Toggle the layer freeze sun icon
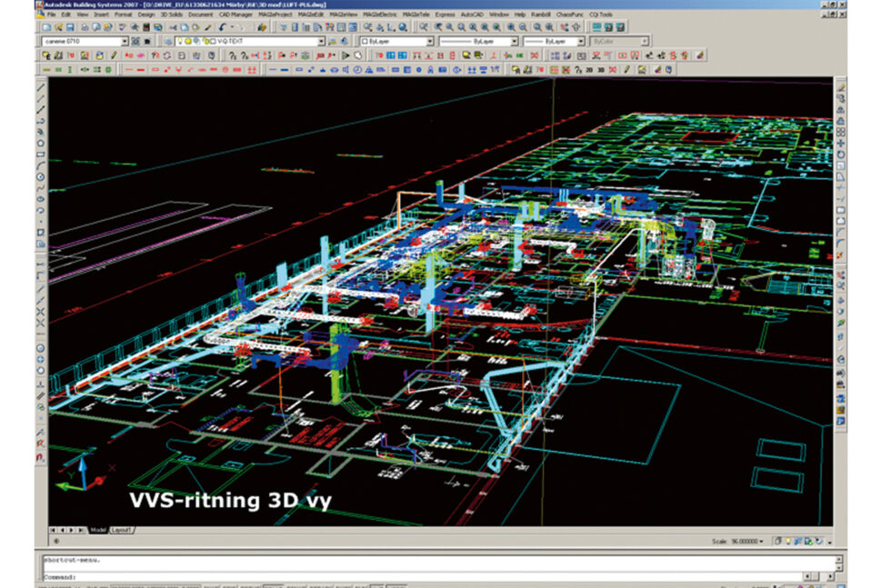Image resolution: width=882 pixels, height=588 pixels. click(x=187, y=42)
